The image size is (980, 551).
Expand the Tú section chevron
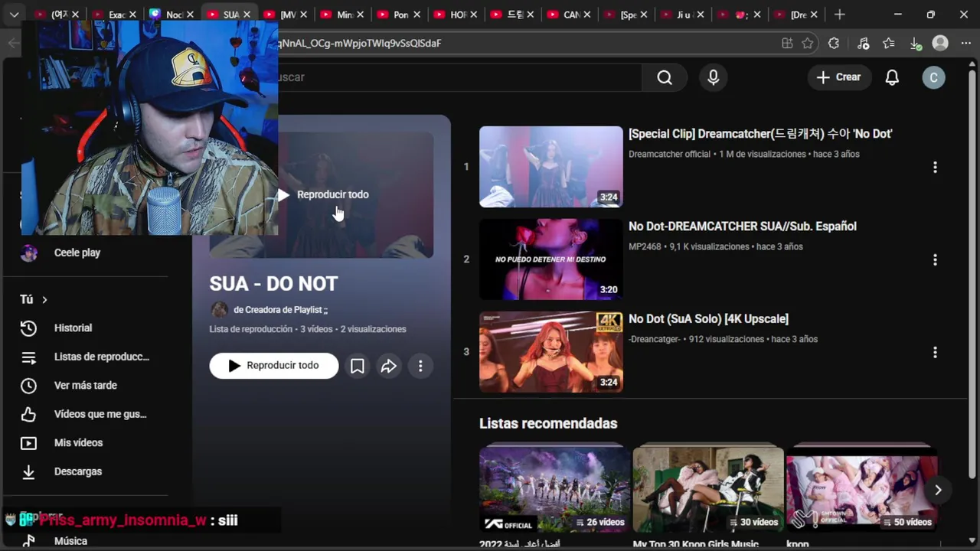(x=44, y=300)
